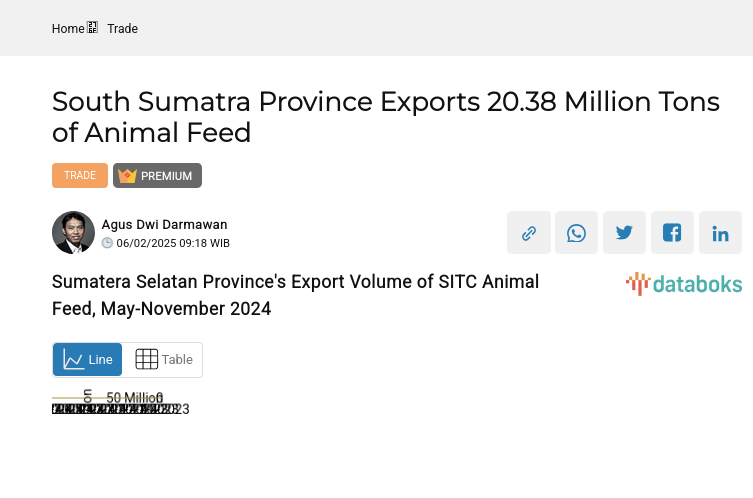753x498 pixels.
Task: Click the breadcrumb separator icon after Home
Action: [93, 28]
